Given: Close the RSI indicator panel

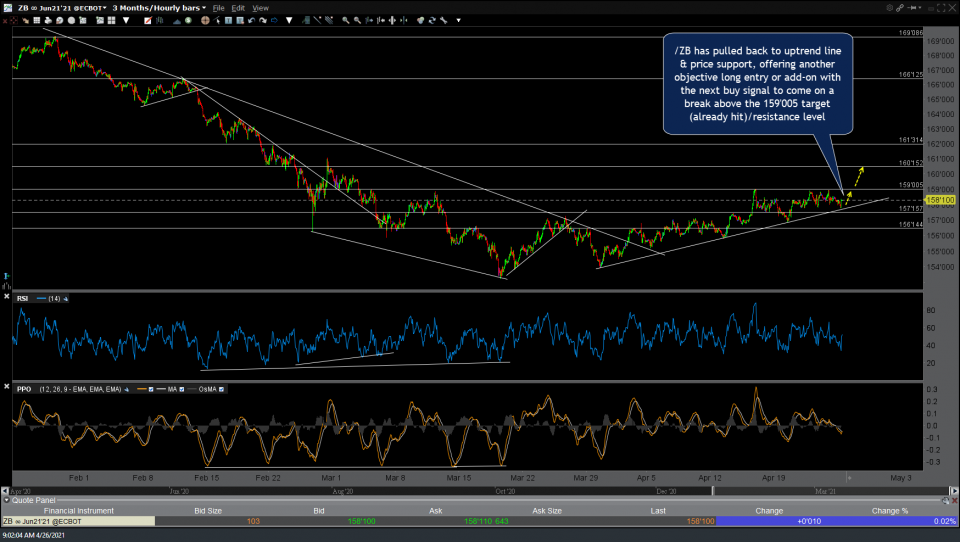Looking at the screenshot, I should click(x=7, y=297).
